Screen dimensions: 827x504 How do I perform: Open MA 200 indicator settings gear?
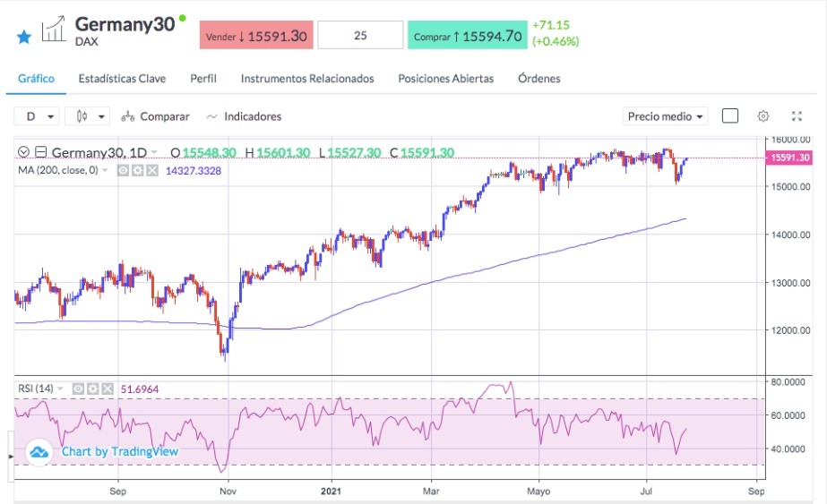point(138,170)
